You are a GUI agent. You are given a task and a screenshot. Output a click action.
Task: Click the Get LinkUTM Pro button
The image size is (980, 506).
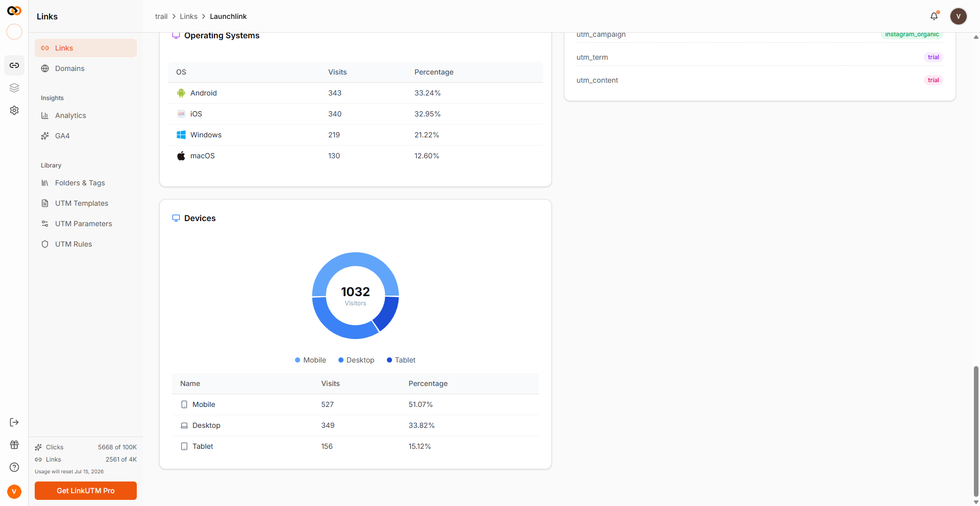click(x=86, y=491)
